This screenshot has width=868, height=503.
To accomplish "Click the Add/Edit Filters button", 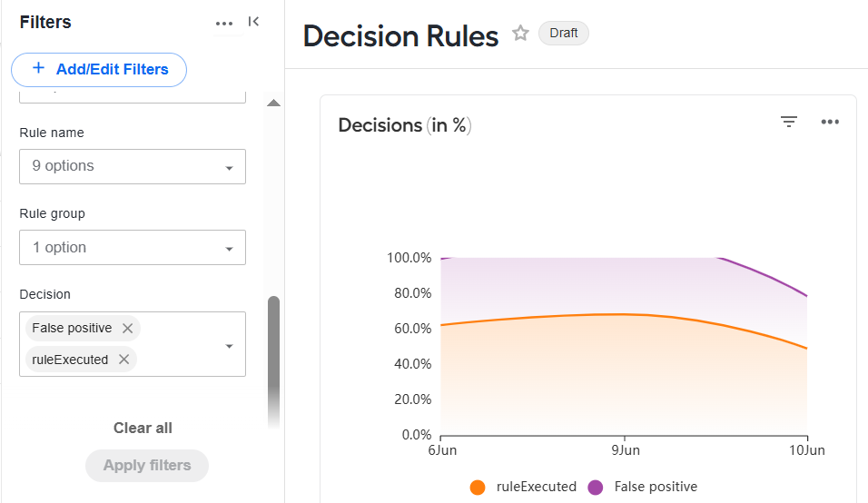I will pyautogui.click(x=99, y=70).
